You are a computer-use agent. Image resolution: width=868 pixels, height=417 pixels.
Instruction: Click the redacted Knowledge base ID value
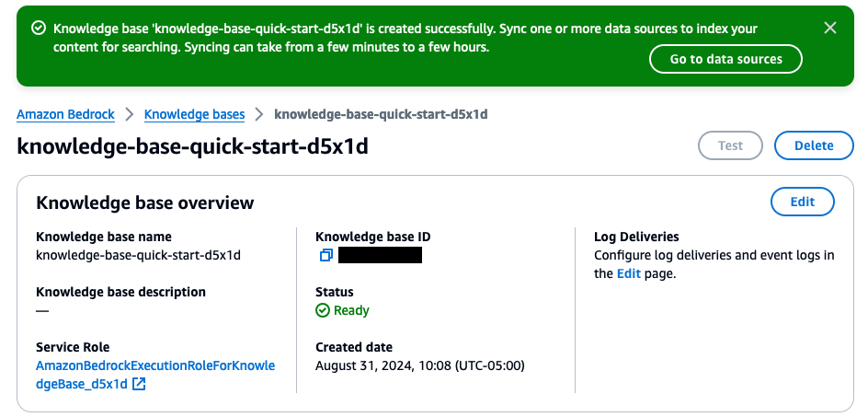point(380,255)
